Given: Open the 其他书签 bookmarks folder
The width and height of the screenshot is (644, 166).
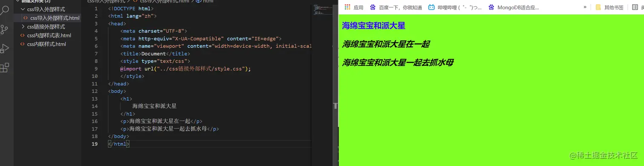Looking at the screenshot, I should click(609, 7).
